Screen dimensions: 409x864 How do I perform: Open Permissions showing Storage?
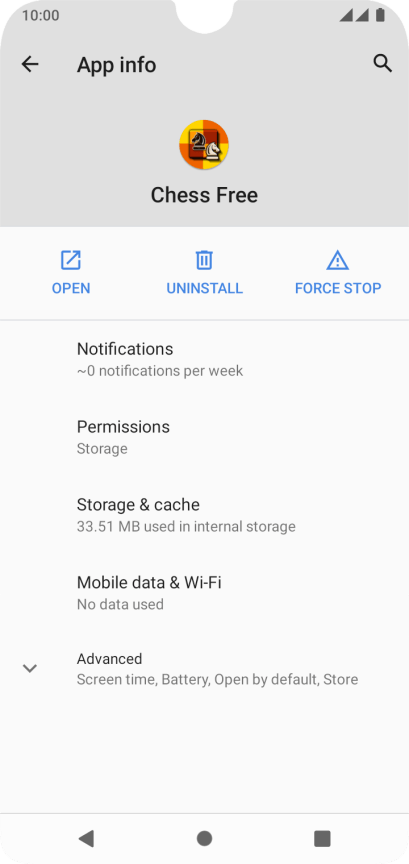tap(204, 438)
